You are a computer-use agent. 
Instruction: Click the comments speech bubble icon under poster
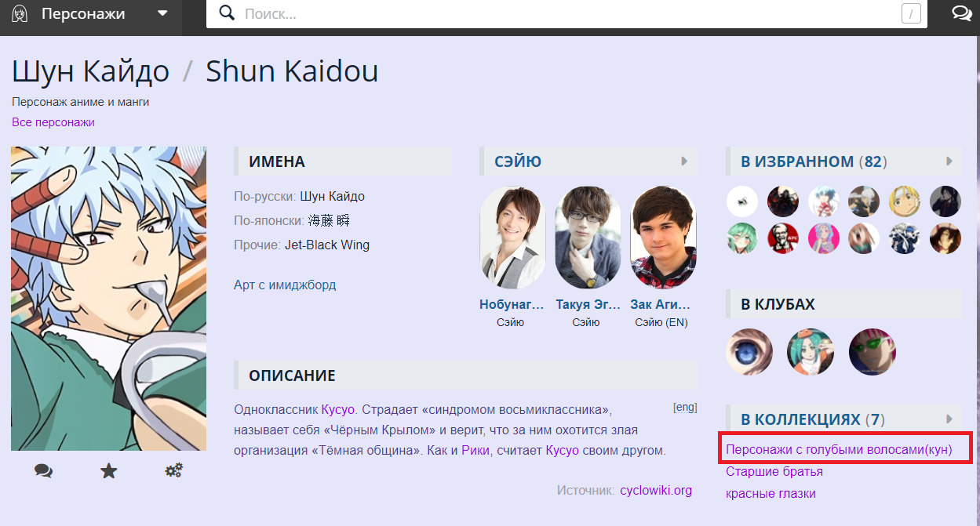(43, 470)
